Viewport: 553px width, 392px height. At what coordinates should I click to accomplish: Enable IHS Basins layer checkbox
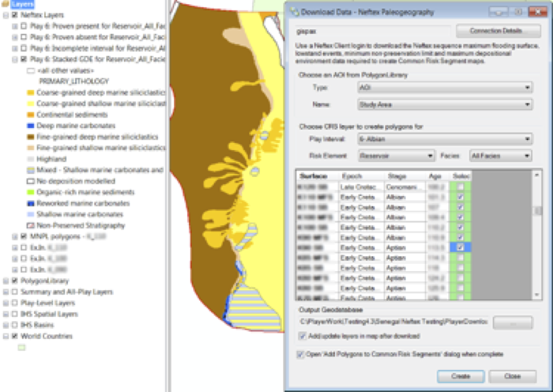coord(14,325)
